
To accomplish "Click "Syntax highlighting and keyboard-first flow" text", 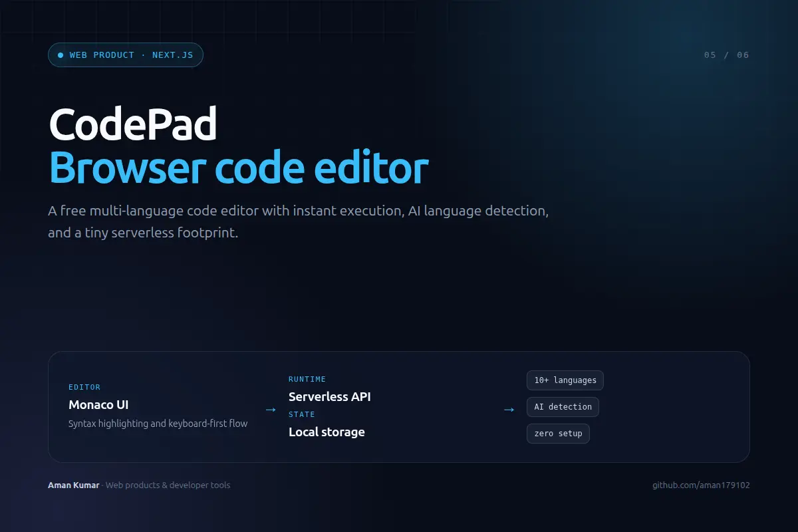I will tap(158, 424).
